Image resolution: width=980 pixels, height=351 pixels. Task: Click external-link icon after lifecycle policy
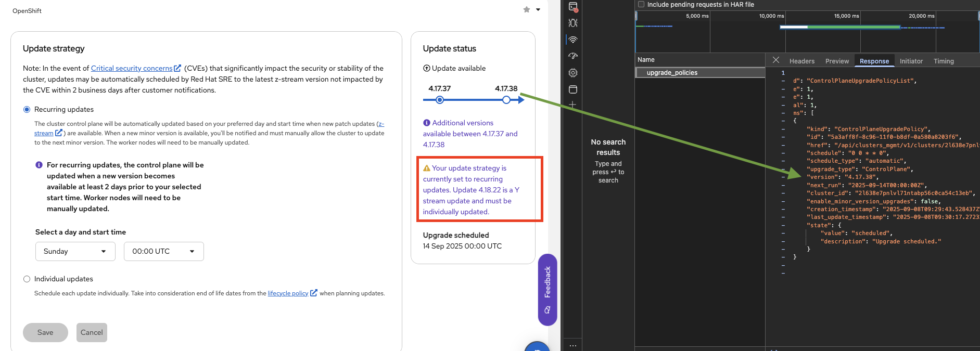[x=313, y=293]
